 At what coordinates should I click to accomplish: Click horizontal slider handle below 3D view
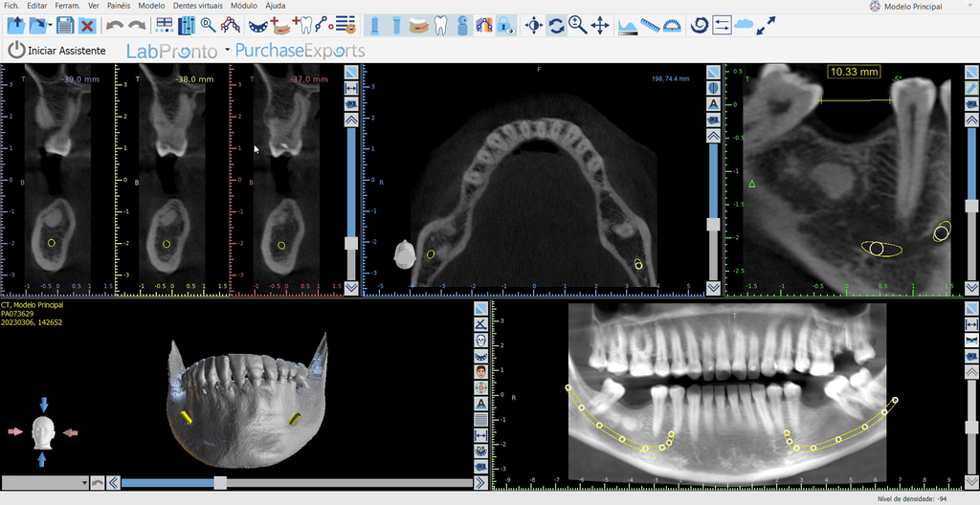tap(220, 482)
